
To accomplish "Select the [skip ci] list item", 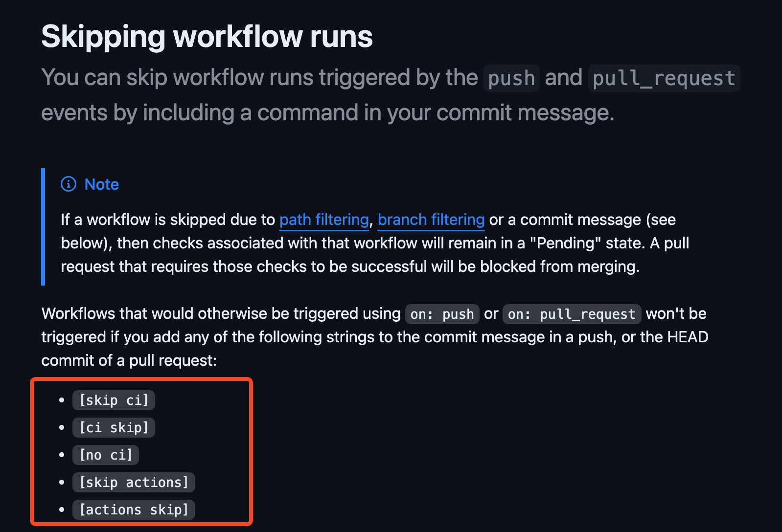I will click(114, 400).
